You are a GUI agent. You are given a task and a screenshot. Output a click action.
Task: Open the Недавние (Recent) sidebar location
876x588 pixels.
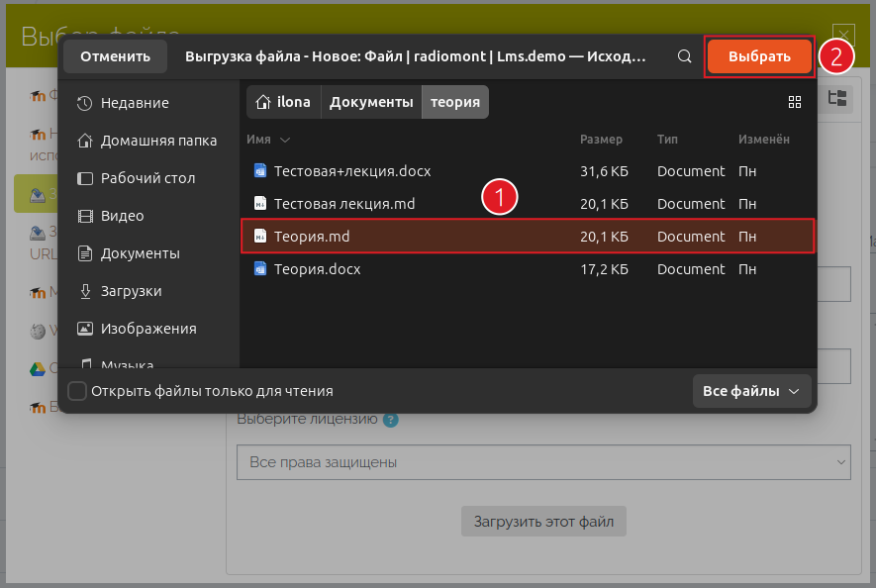134,103
